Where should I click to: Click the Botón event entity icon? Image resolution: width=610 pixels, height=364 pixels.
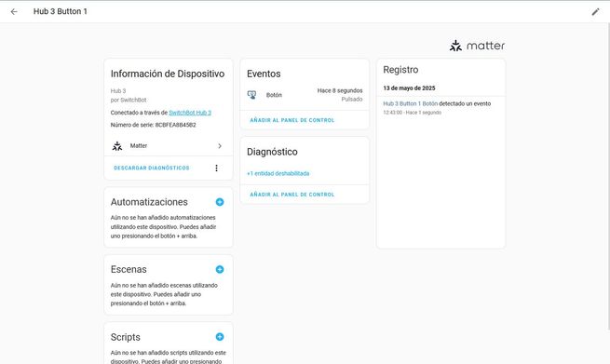(x=252, y=95)
